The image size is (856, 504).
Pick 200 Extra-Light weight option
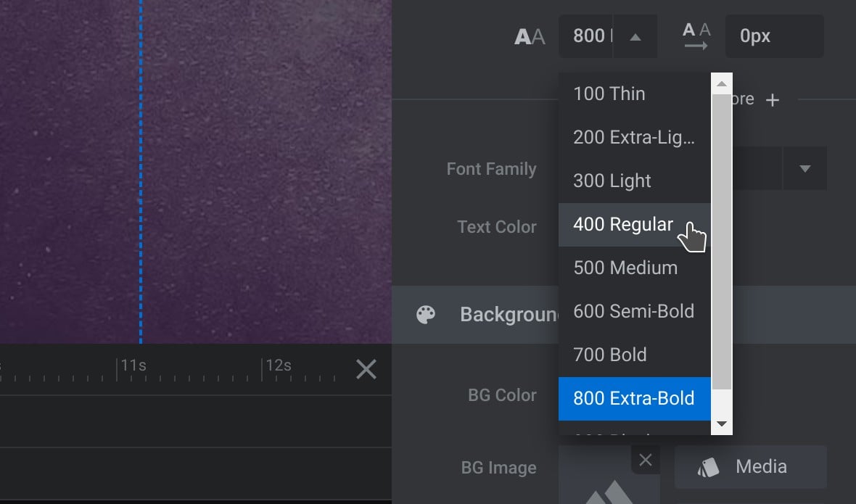[x=633, y=137]
